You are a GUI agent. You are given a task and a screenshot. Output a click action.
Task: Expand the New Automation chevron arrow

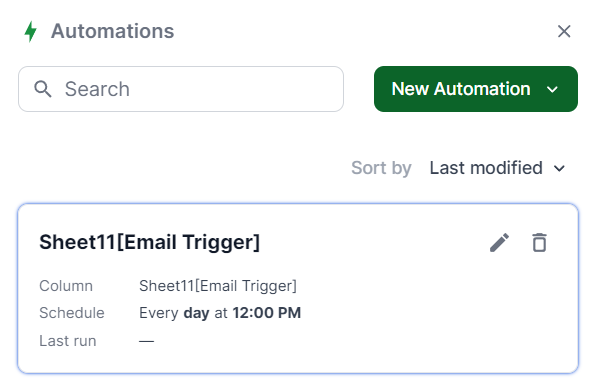[x=552, y=89]
